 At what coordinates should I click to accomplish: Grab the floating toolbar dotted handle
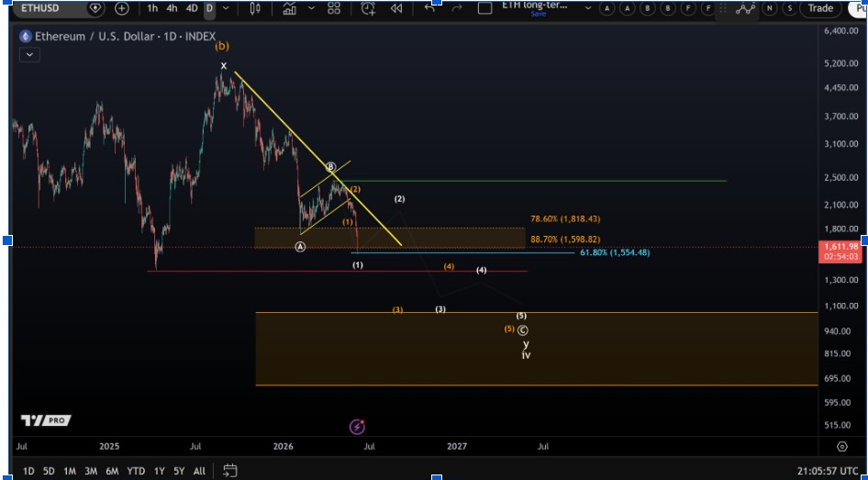point(724,8)
